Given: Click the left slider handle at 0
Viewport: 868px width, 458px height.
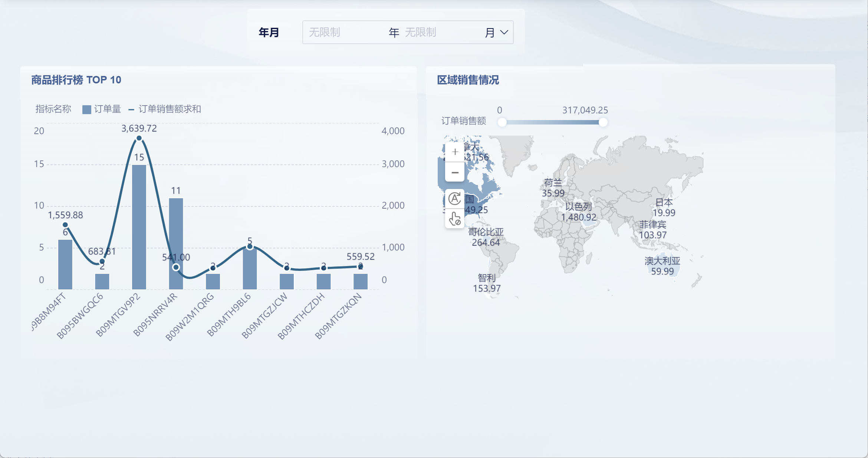Looking at the screenshot, I should coord(502,122).
